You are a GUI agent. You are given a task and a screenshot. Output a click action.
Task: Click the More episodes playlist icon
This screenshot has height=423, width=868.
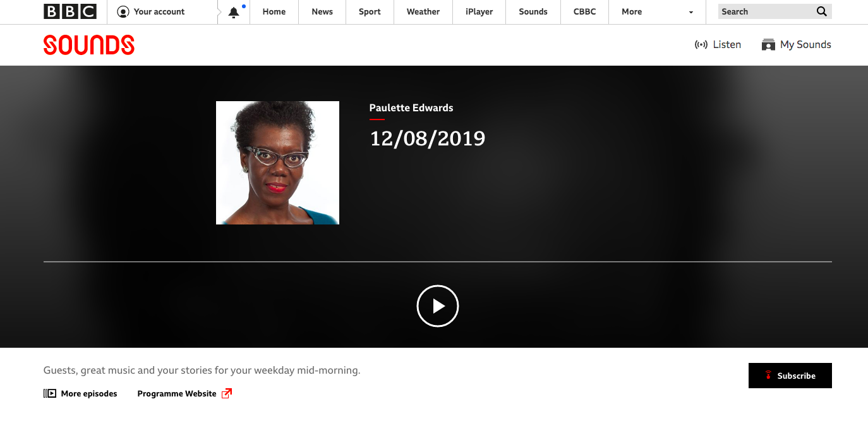point(50,393)
